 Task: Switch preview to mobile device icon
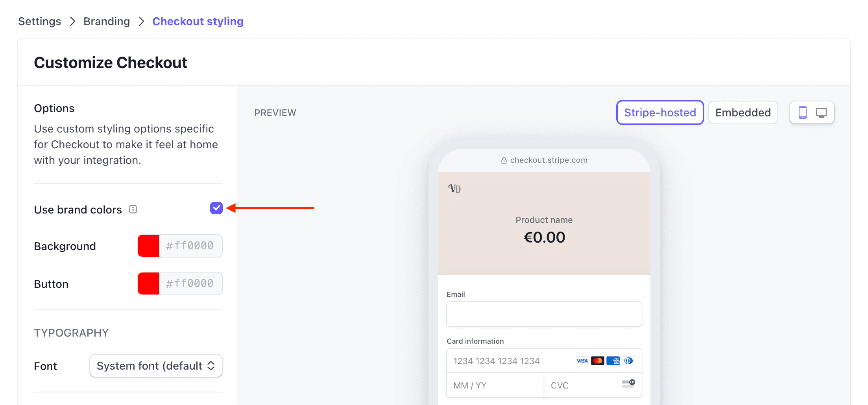tap(802, 113)
